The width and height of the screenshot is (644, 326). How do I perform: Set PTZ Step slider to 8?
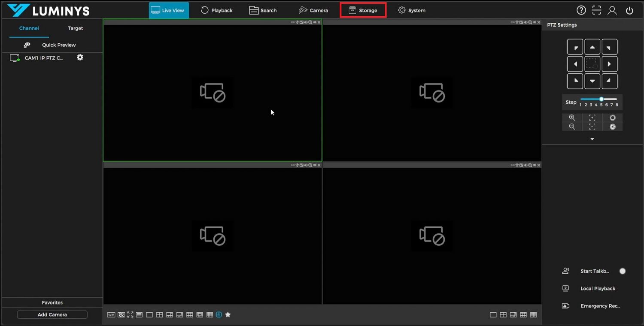(x=617, y=99)
